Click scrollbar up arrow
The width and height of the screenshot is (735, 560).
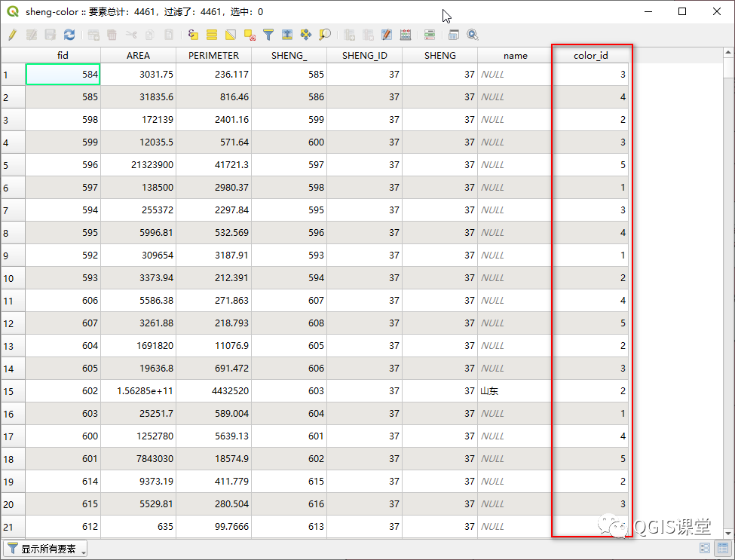728,53
